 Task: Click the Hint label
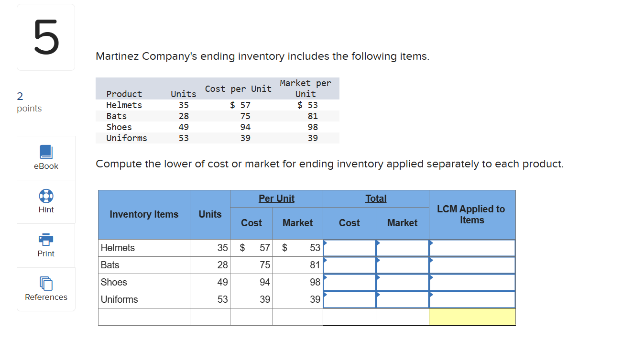pos(46,209)
